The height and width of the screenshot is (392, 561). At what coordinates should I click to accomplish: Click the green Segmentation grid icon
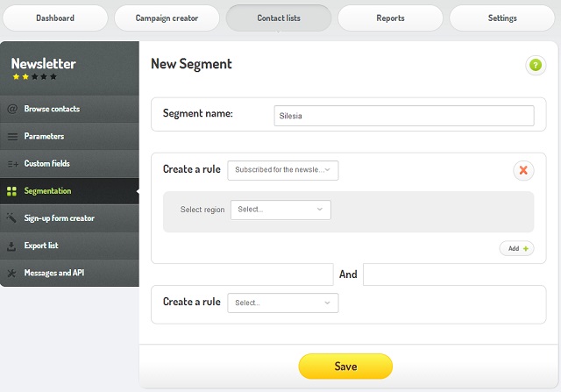pyautogui.click(x=11, y=191)
